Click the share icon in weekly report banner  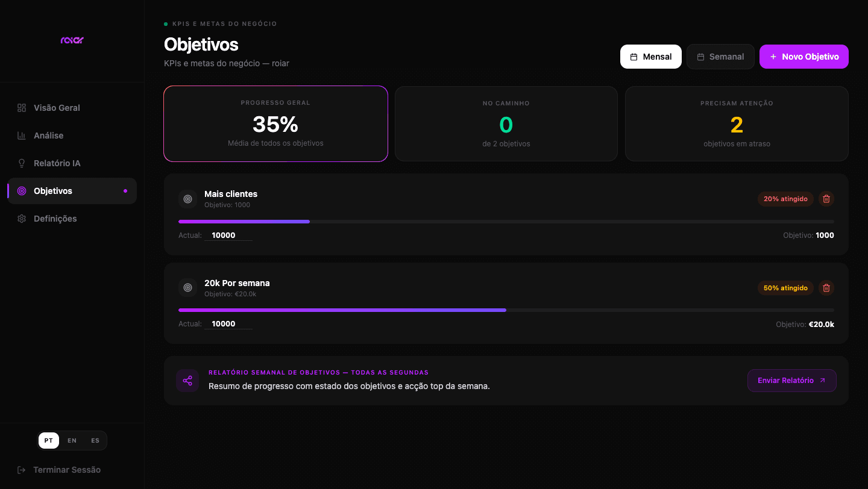point(187,381)
